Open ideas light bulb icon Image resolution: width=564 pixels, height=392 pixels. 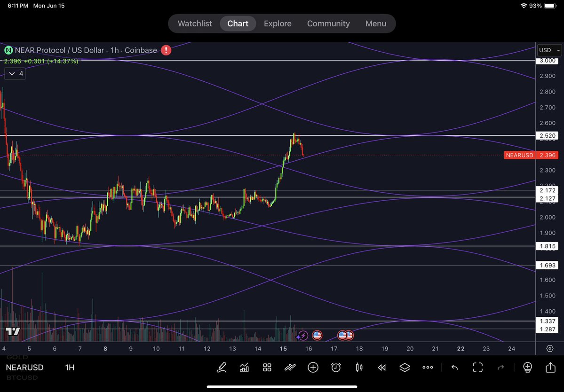point(527,367)
